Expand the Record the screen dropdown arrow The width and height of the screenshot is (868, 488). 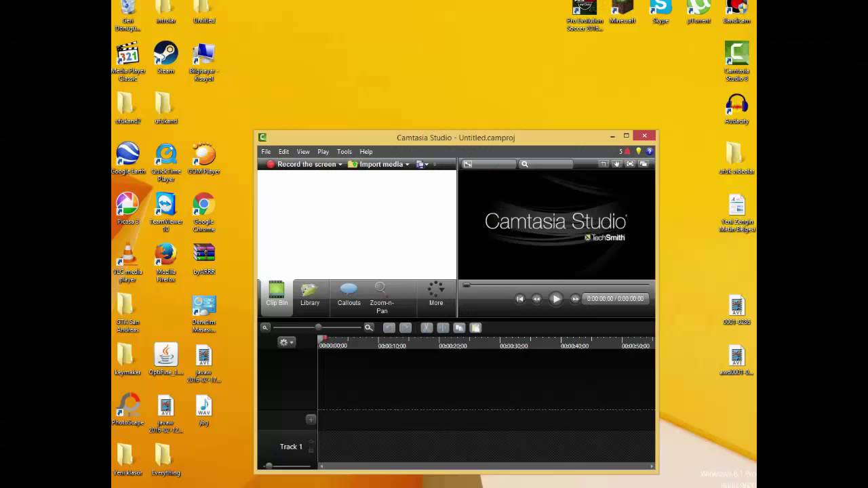pos(340,165)
